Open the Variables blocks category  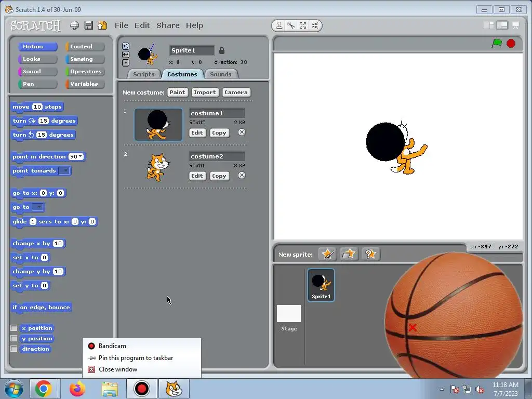[x=85, y=84]
